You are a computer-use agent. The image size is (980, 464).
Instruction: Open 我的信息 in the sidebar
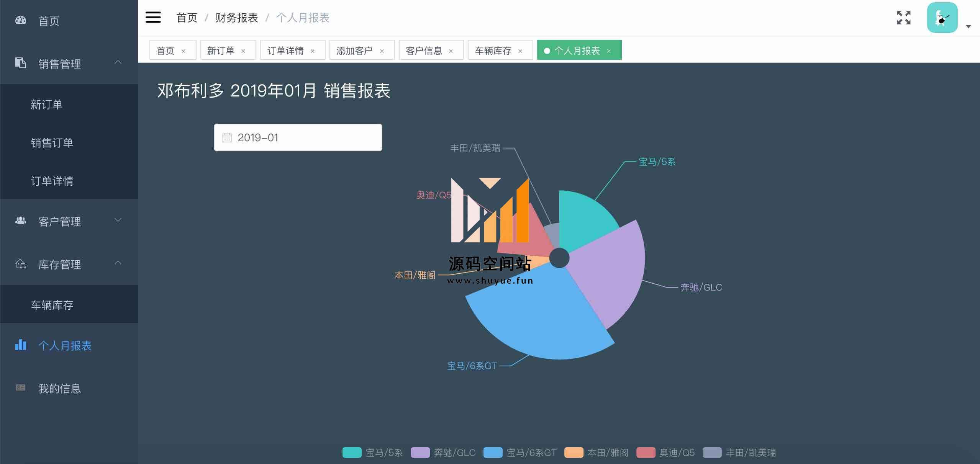[x=69, y=388]
